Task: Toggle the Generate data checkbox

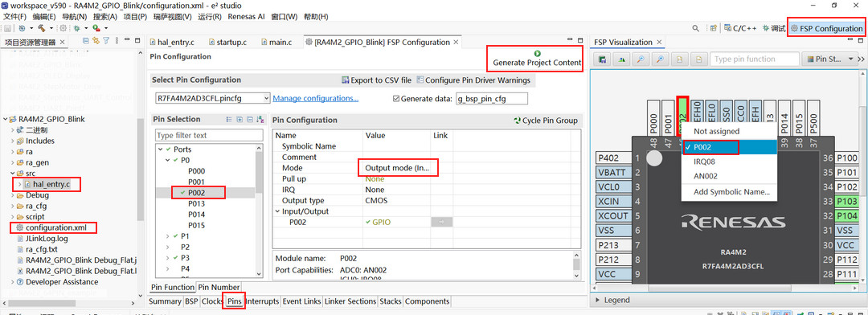Action: tap(395, 99)
